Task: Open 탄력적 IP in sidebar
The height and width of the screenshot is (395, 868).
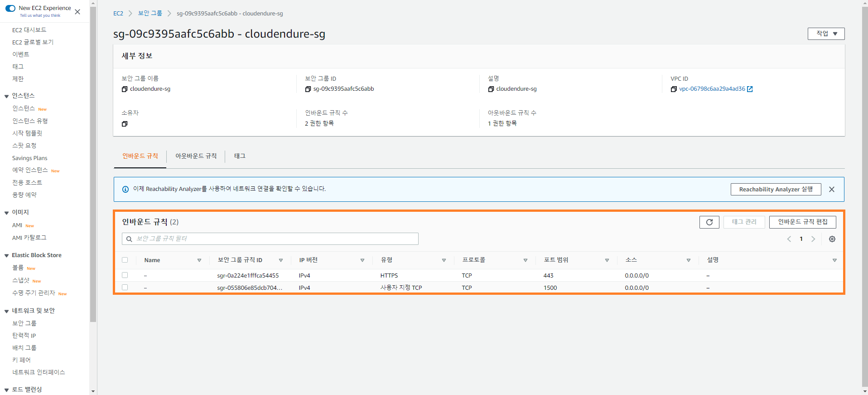Action: pos(24,336)
